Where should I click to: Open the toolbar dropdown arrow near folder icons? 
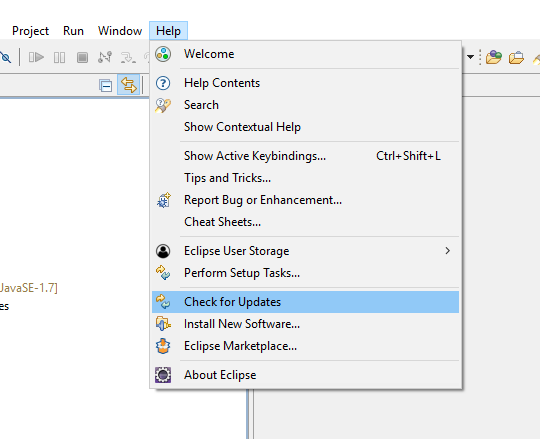point(470,57)
